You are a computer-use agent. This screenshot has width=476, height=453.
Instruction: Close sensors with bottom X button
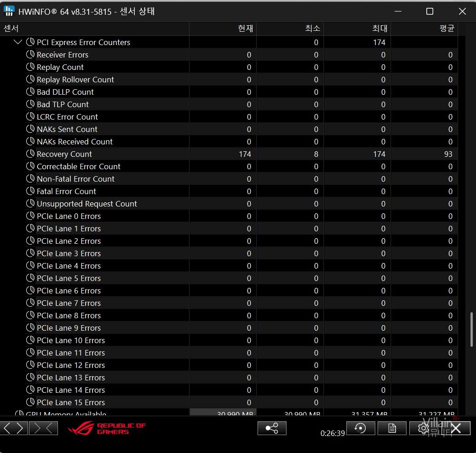point(456,428)
